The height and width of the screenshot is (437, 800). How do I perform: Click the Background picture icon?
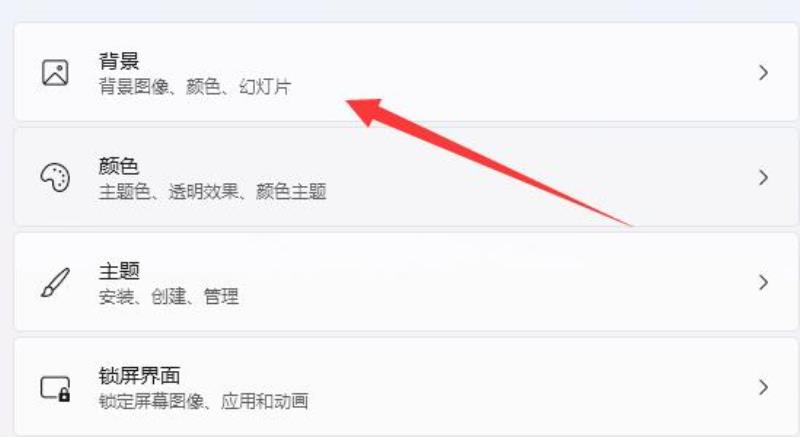click(x=55, y=72)
